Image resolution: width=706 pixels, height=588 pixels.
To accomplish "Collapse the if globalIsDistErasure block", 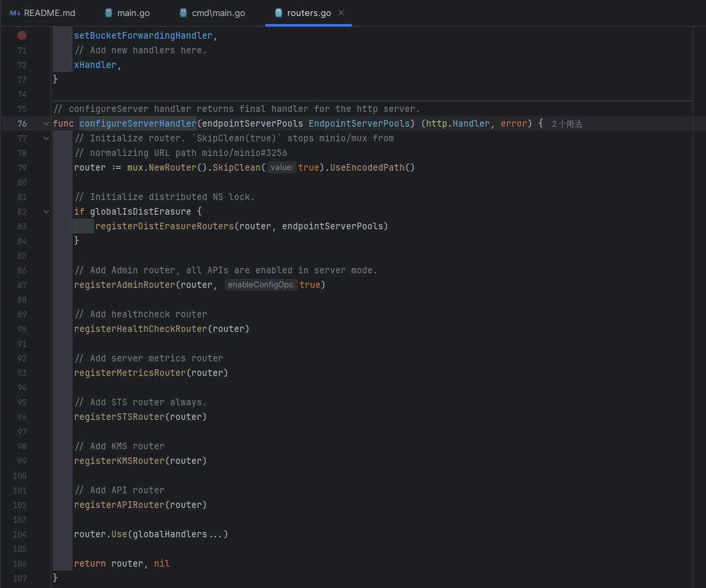I will 46,211.
